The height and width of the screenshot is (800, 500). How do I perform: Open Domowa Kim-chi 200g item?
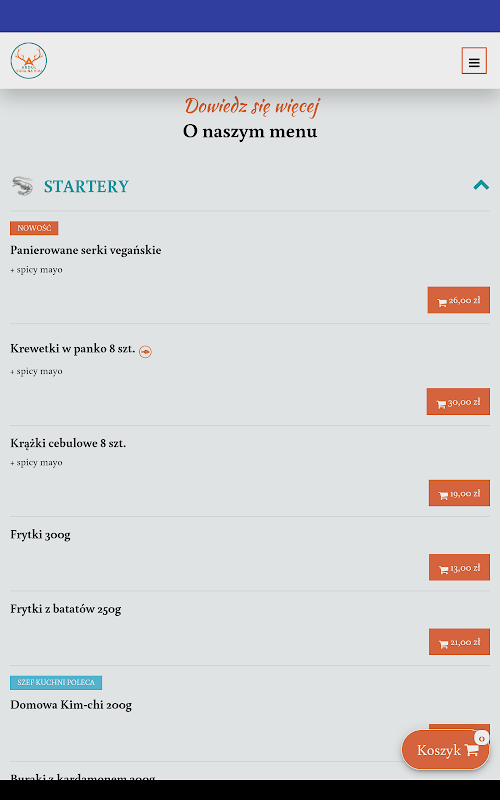coord(71,705)
